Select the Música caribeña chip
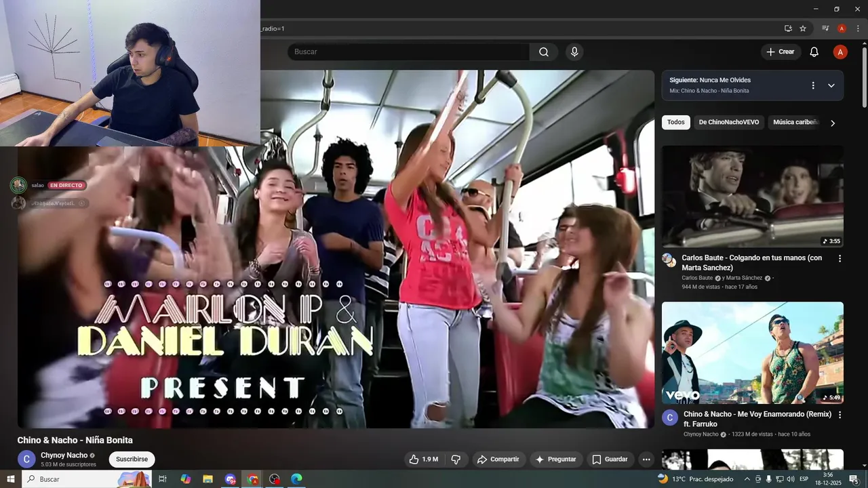 click(795, 122)
